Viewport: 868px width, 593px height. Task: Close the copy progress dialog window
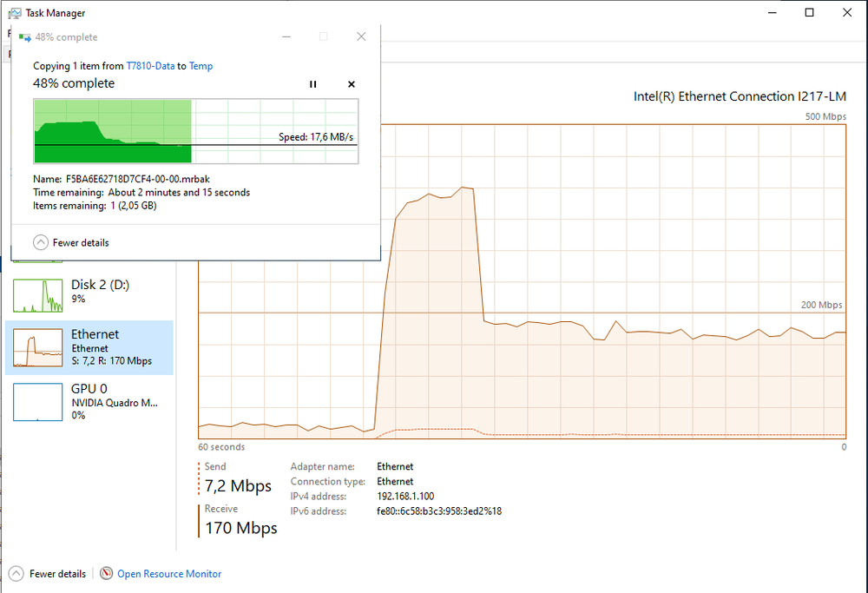pos(361,36)
